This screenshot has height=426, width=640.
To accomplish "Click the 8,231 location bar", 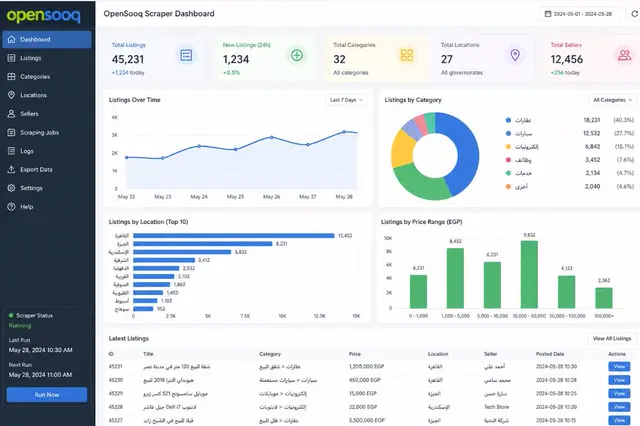I will coord(203,244).
